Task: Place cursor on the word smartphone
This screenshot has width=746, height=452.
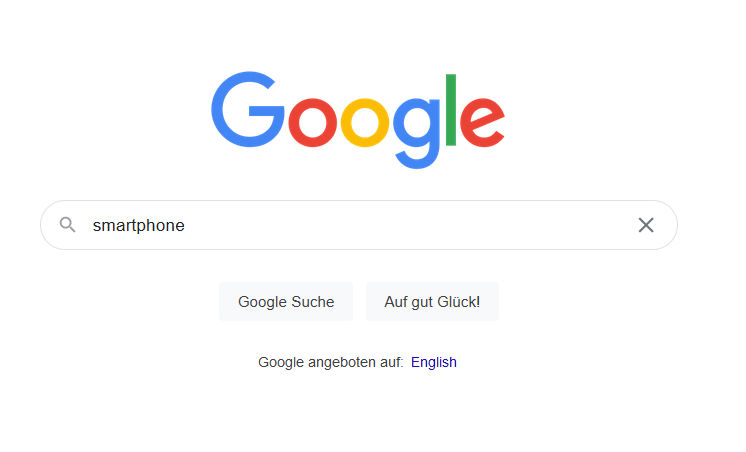Action: click(138, 225)
